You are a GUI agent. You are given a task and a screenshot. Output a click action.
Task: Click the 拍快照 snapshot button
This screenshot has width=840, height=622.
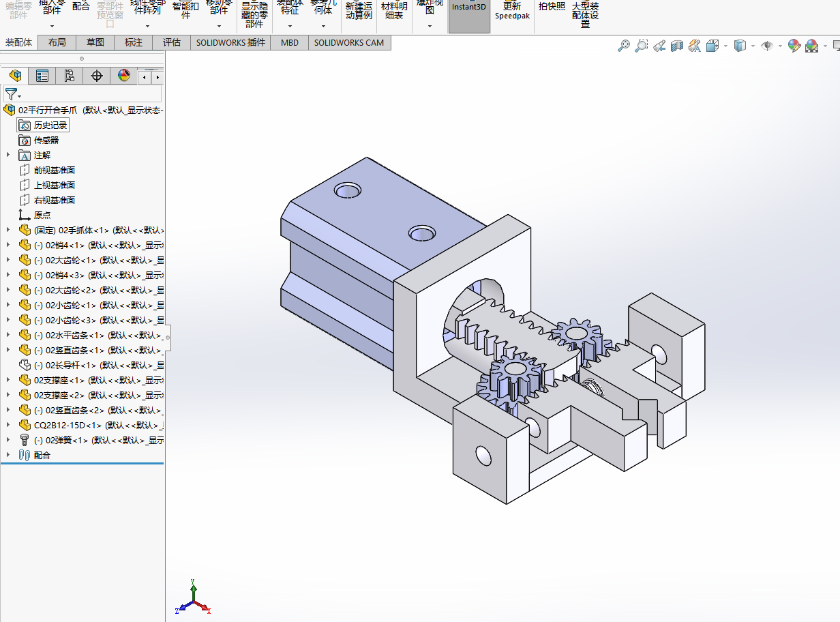pyautogui.click(x=552, y=7)
